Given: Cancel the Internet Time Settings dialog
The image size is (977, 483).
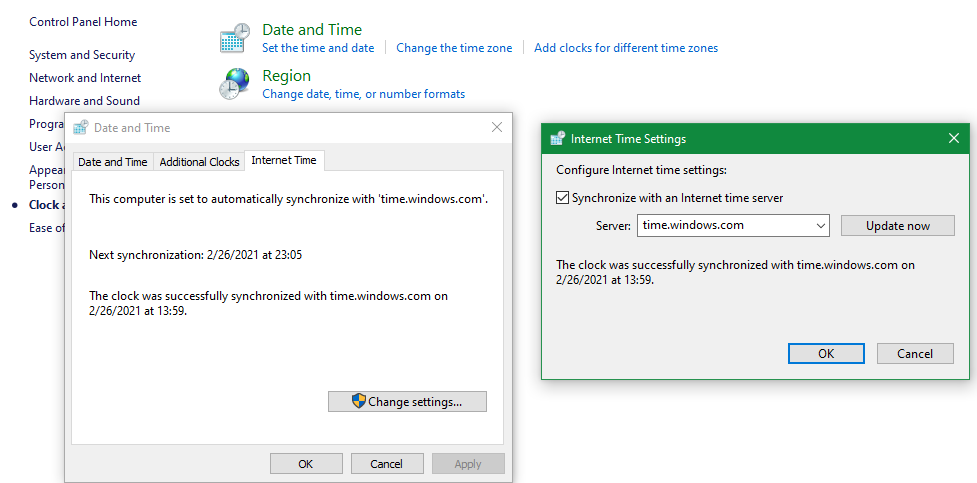Looking at the screenshot, I should 915,353.
